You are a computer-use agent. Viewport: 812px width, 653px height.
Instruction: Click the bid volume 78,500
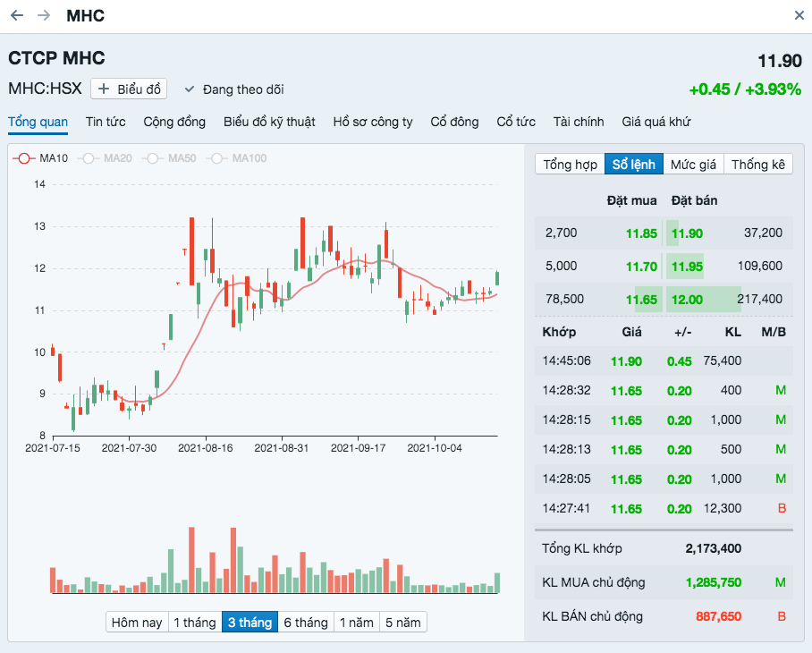(x=564, y=299)
